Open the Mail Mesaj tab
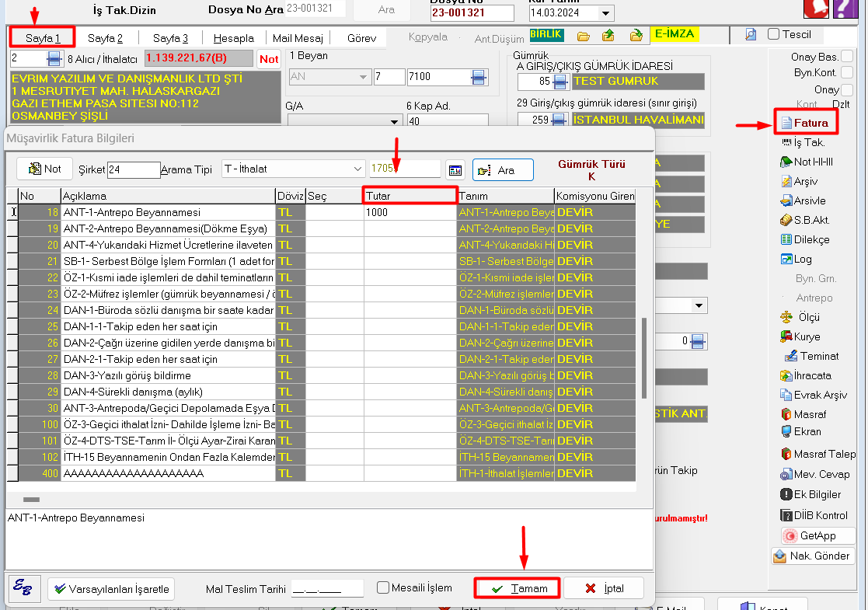868x610 pixels. [298, 38]
